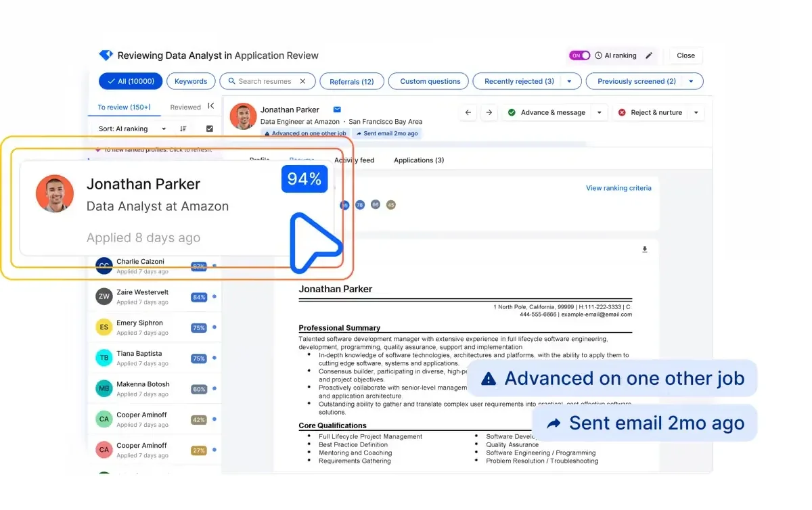Image resolution: width=812 pixels, height=510 pixels.
Task: Open the Sort: AI ranking dropdown
Action: pos(133,129)
